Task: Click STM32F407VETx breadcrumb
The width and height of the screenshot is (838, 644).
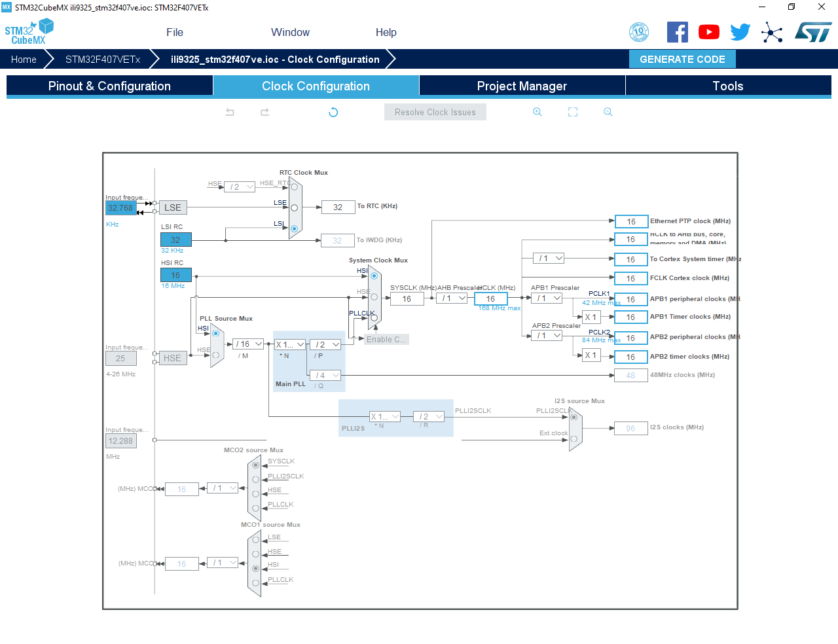Action: (x=103, y=59)
